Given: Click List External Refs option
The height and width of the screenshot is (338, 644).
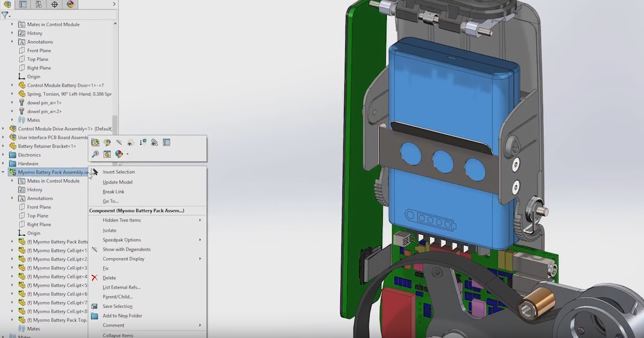Looking at the screenshot, I should [x=121, y=287].
